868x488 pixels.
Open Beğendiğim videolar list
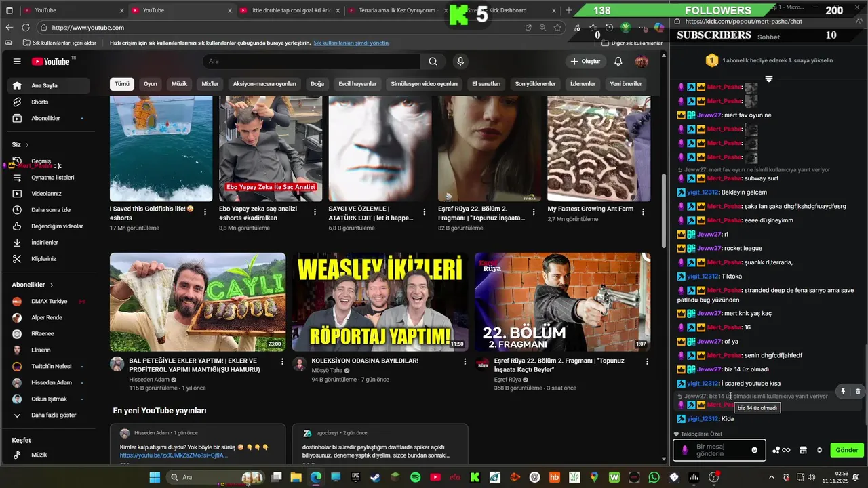tap(49, 226)
